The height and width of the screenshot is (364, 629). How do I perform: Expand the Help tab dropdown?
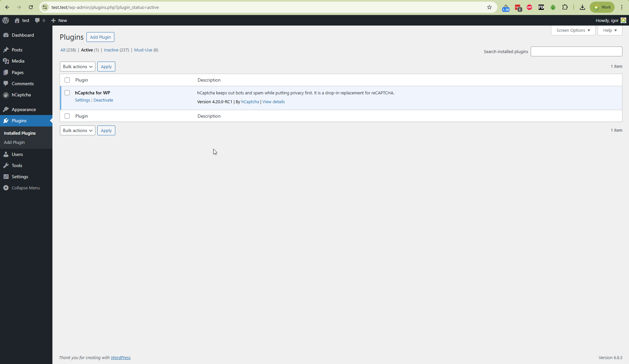(610, 30)
